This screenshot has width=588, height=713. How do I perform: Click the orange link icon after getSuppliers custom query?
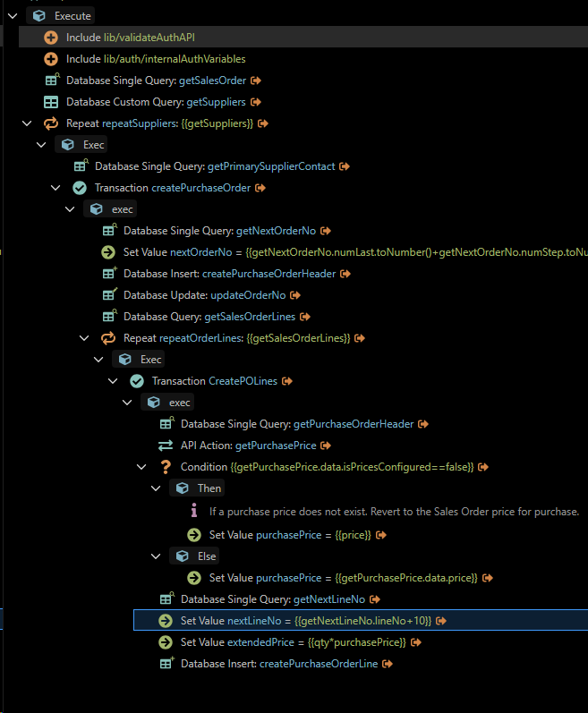pos(255,102)
